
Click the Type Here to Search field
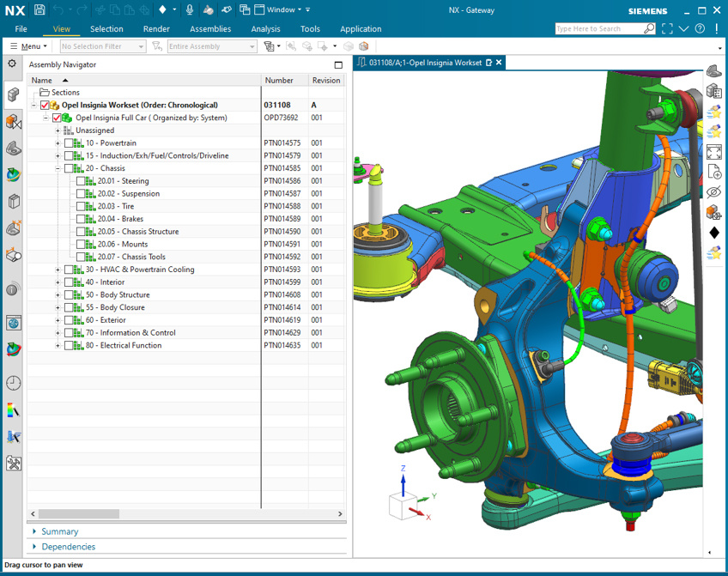point(597,28)
